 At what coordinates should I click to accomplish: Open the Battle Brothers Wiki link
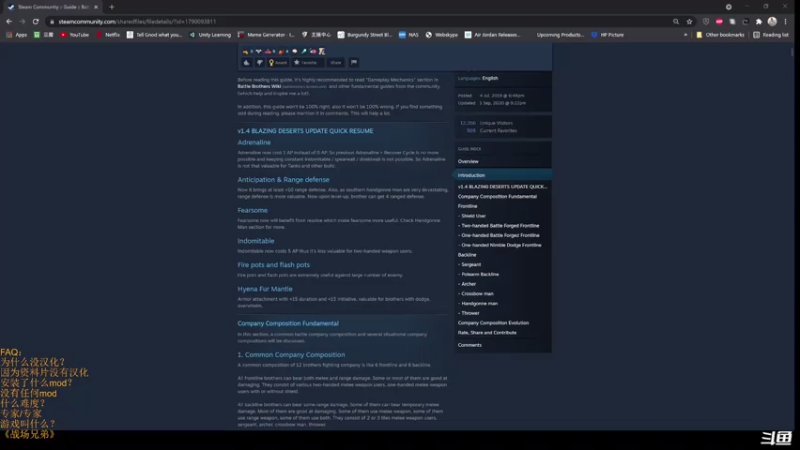259,86
